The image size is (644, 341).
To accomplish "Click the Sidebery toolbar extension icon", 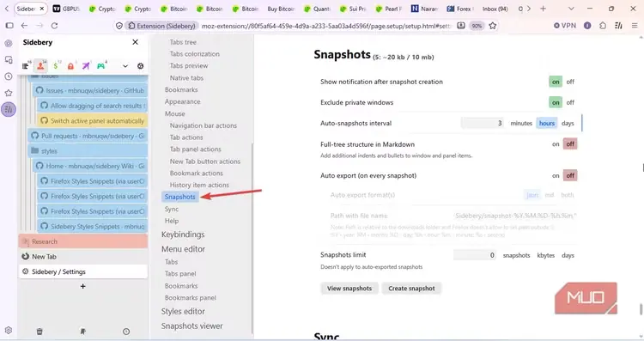I will pos(618,26).
